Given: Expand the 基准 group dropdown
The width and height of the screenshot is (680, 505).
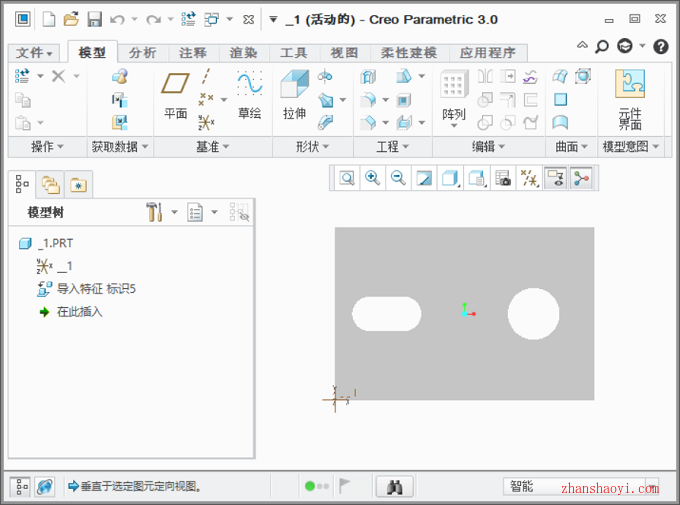Looking at the screenshot, I should (212, 147).
